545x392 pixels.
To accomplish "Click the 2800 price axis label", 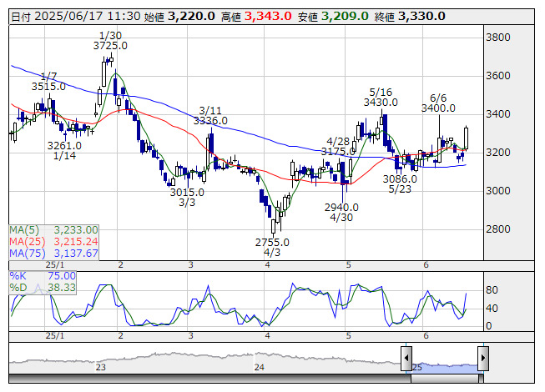I will 497,229.
